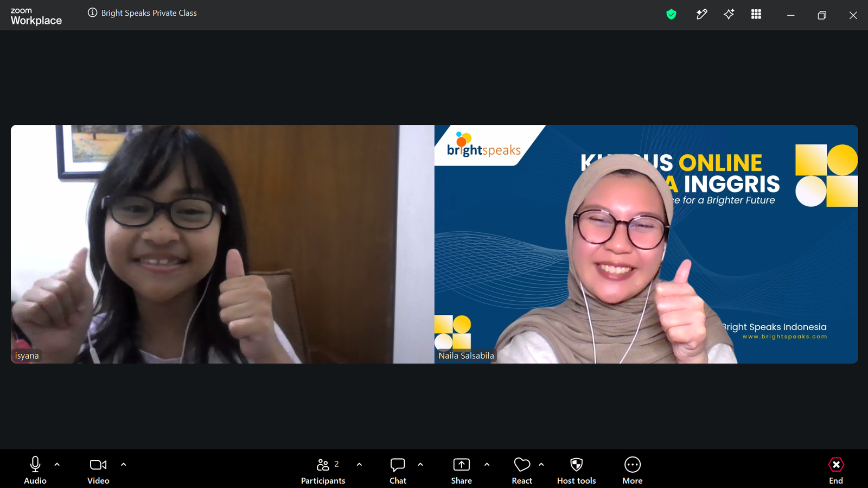Open the annotate pen sparkle icon
This screenshot has width=868, height=488.
pos(701,15)
